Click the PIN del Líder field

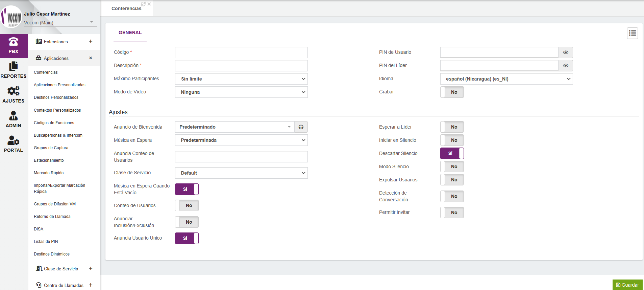pos(499,66)
